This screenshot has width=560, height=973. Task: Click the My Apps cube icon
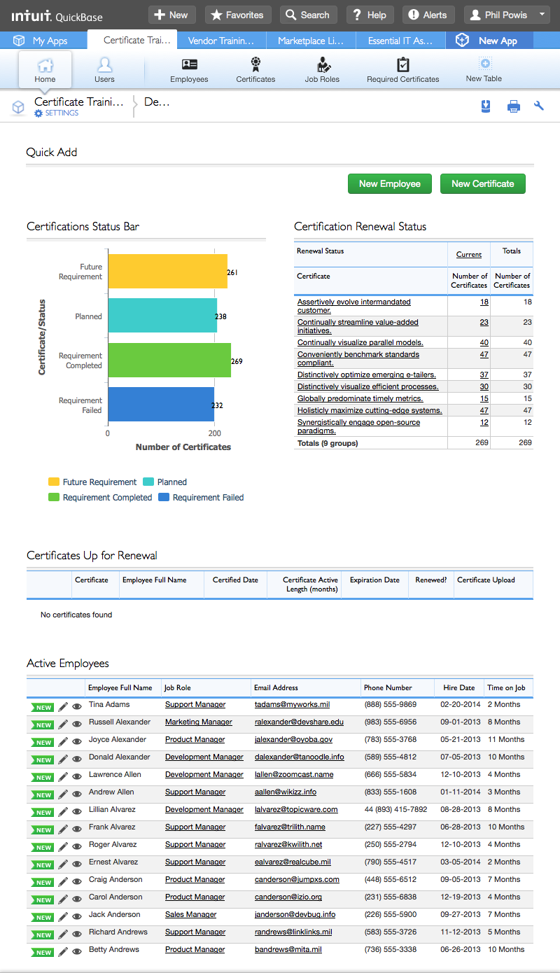tap(20, 41)
